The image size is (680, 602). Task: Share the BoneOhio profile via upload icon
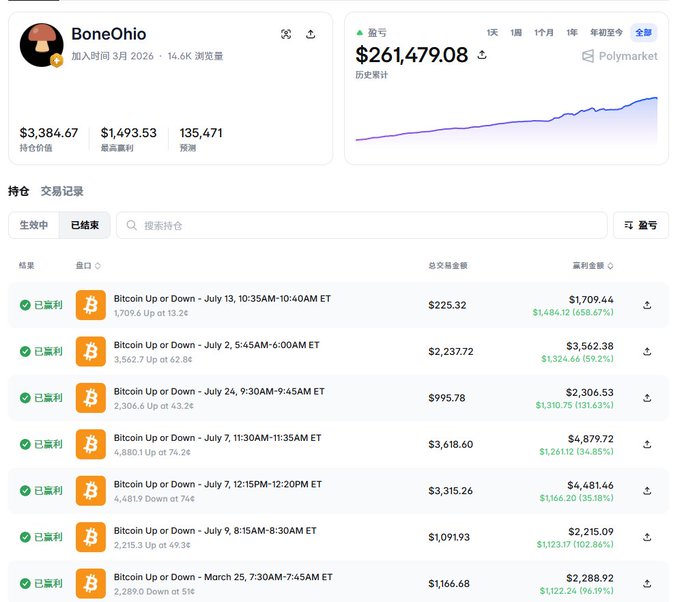311,34
